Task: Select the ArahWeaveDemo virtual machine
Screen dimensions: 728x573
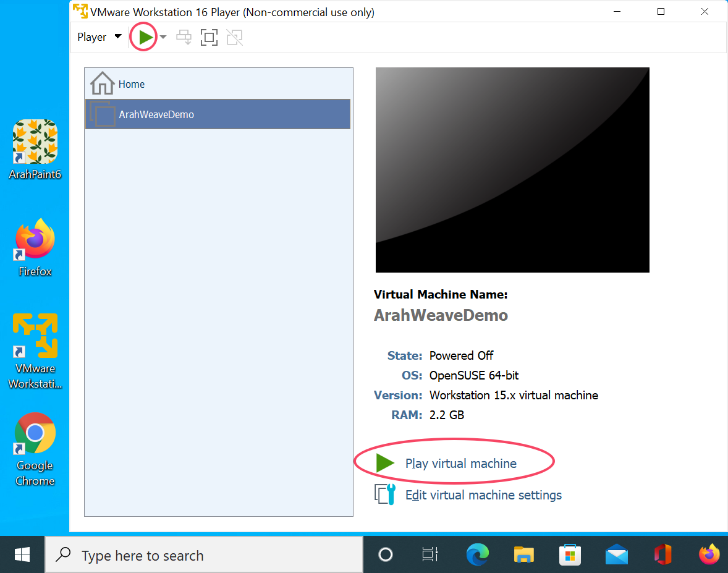Action: coord(218,114)
